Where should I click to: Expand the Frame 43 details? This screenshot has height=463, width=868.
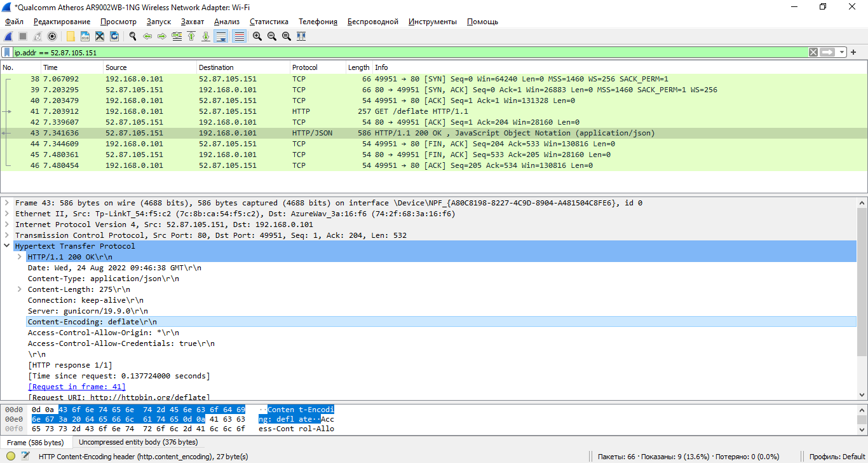click(7, 203)
